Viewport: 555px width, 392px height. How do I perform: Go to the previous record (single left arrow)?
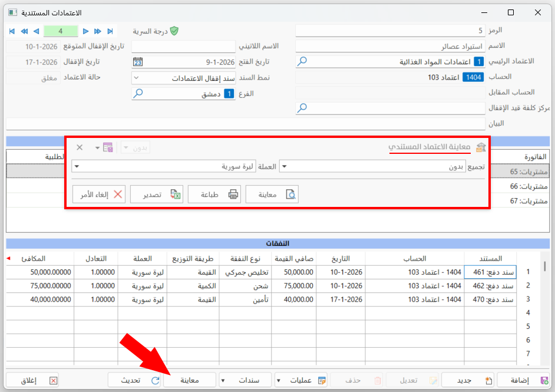click(36, 31)
